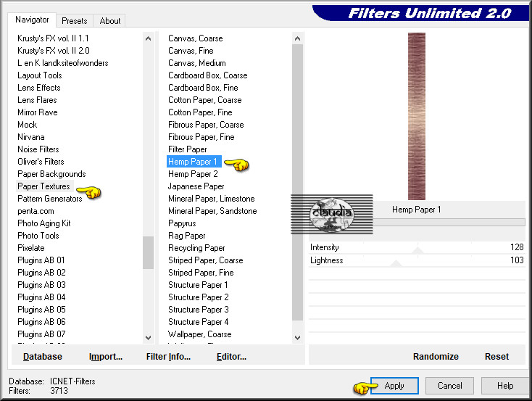
Task: Click the Hemp Paper 1 preview thumbnail
Action: coord(417,116)
